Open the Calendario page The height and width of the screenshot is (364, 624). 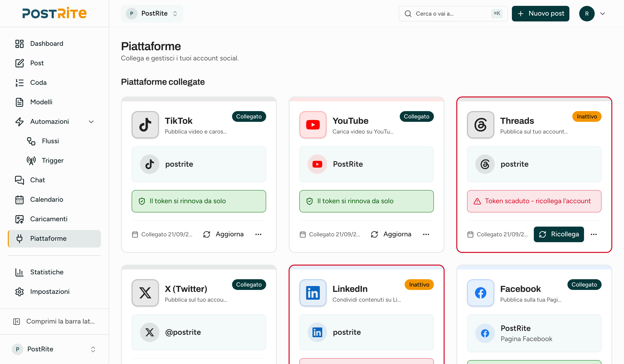tap(54, 200)
